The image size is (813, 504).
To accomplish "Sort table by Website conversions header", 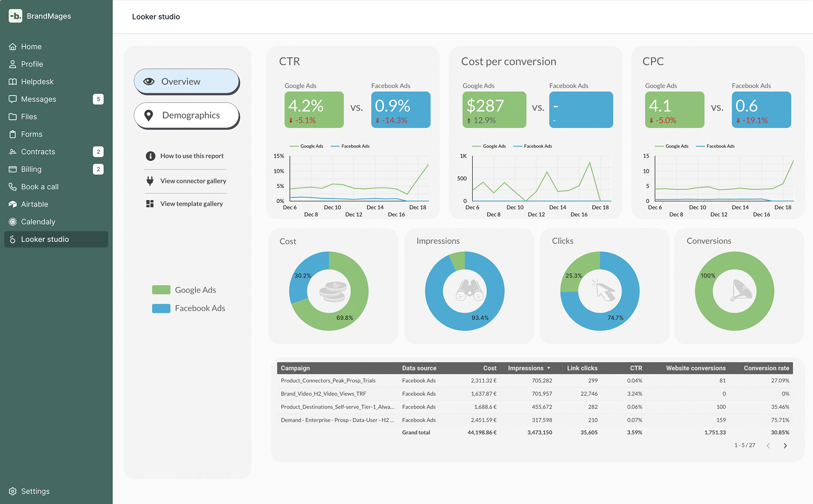I will tap(696, 368).
